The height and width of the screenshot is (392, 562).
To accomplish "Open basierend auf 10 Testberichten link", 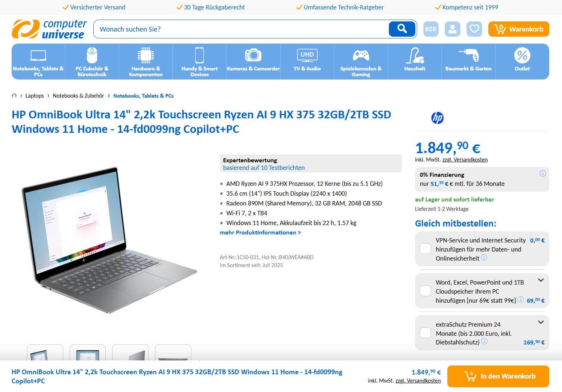I will click(x=264, y=168).
